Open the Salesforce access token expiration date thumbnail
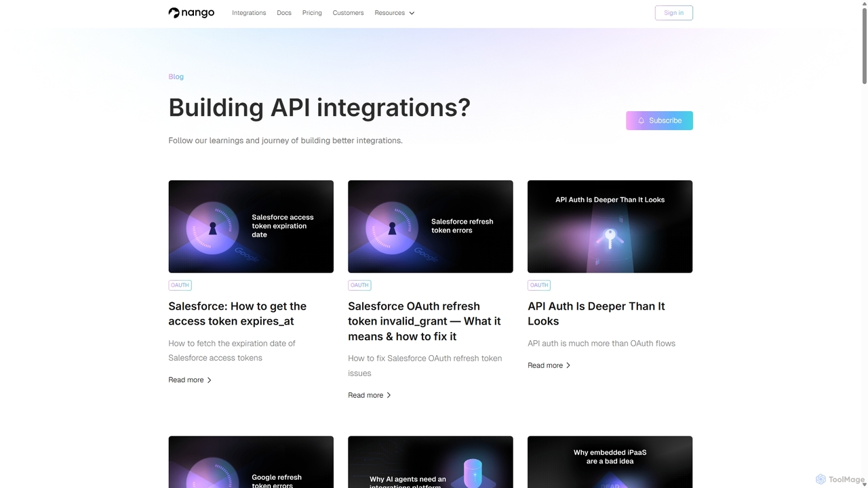The image size is (868, 488). click(x=251, y=226)
